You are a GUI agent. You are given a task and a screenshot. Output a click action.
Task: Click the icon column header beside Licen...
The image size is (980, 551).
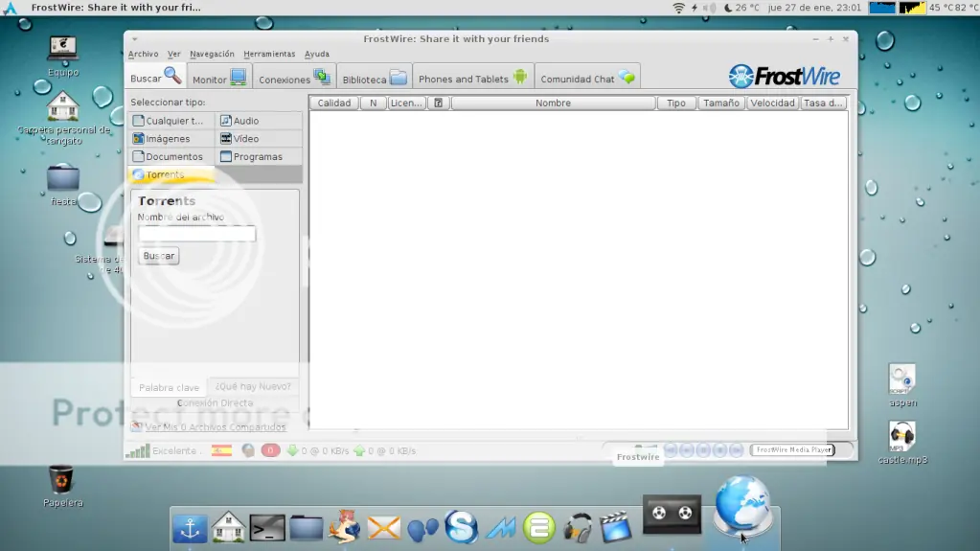438,103
